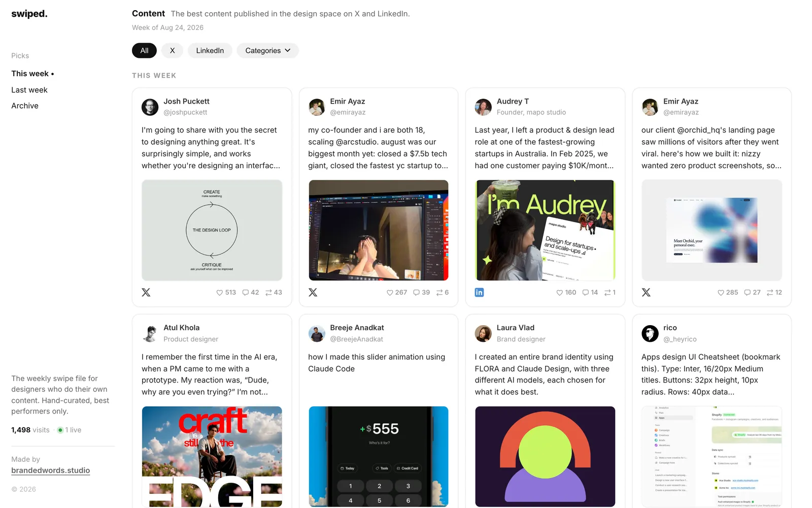Viewport: 812px width, 508px height.
Task: Open Josh Puckett's profile avatar
Action: point(150,107)
